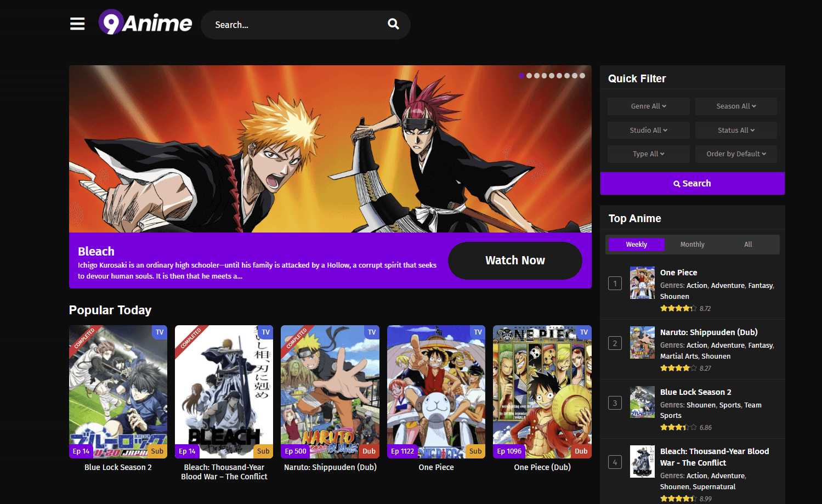Click the Dub badge on Naruto: Shippuuden poster
Viewport: 822px width, 504px height.
pyautogui.click(x=369, y=451)
